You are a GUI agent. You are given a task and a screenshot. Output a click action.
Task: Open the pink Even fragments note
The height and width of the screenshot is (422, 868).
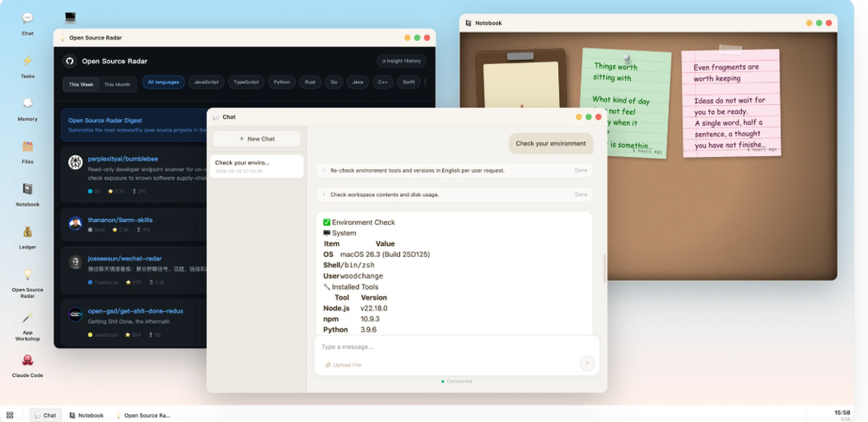(x=731, y=103)
